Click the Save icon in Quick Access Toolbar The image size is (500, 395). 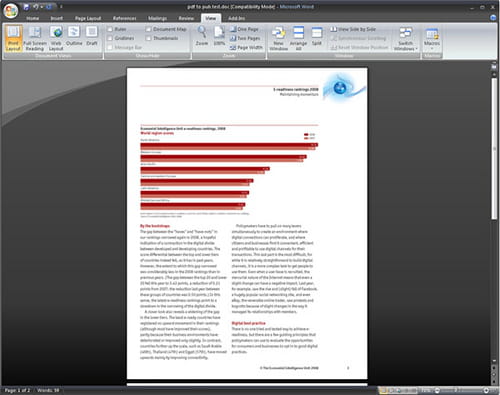pyautogui.click(x=26, y=7)
